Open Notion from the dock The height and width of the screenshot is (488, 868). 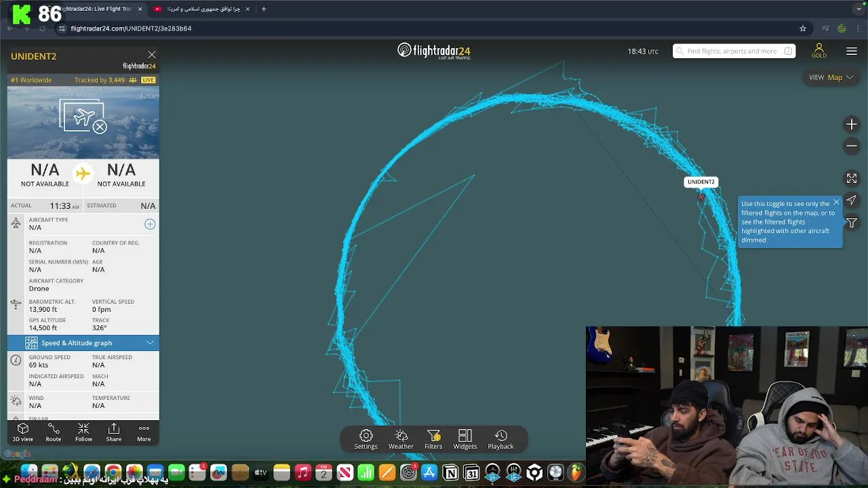[x=450, y=472]
